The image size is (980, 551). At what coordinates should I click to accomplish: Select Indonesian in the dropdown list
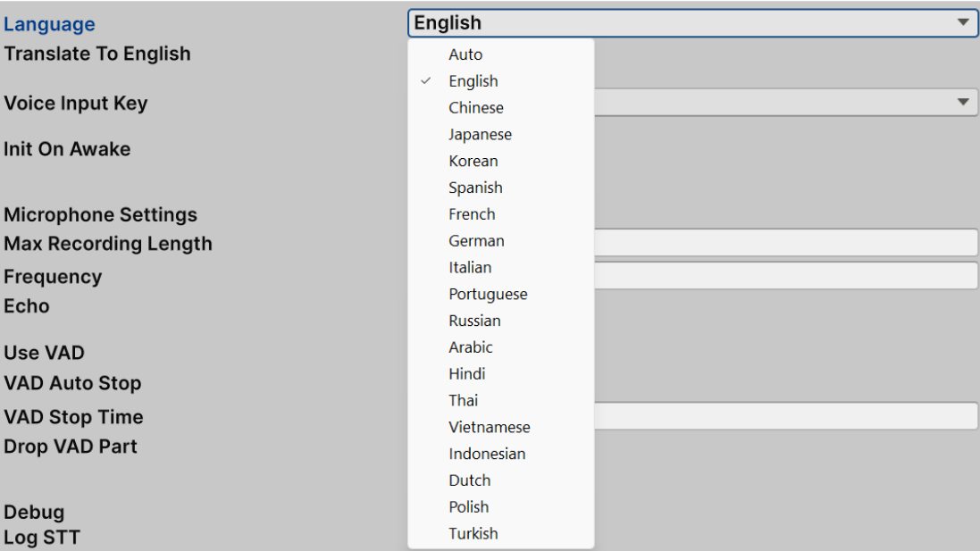pyautogui.click(x=487, y=454)
